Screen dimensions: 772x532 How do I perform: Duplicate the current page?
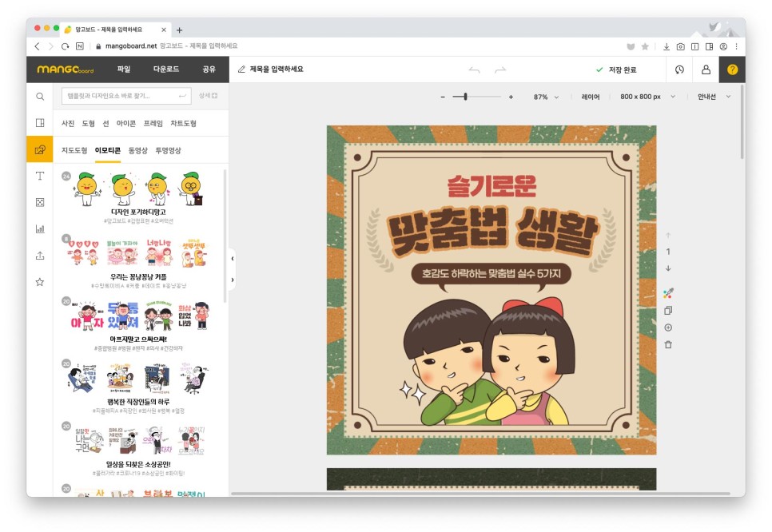670,310
